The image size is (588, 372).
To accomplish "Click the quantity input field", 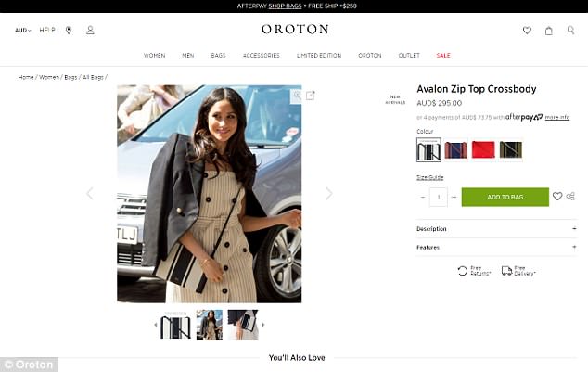I will pos(439,197).
